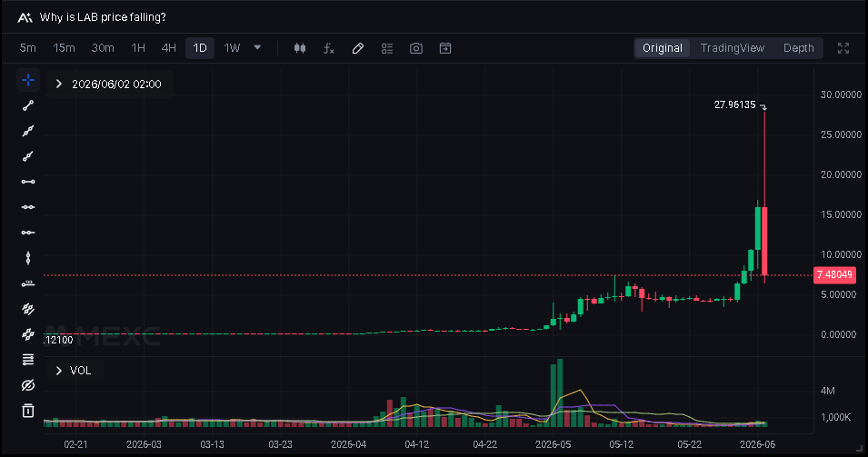Viewport: 868px width, 457px height.
Task: Open 'Why is LAB price falling?' link
Action: click(x=103, y=17)
